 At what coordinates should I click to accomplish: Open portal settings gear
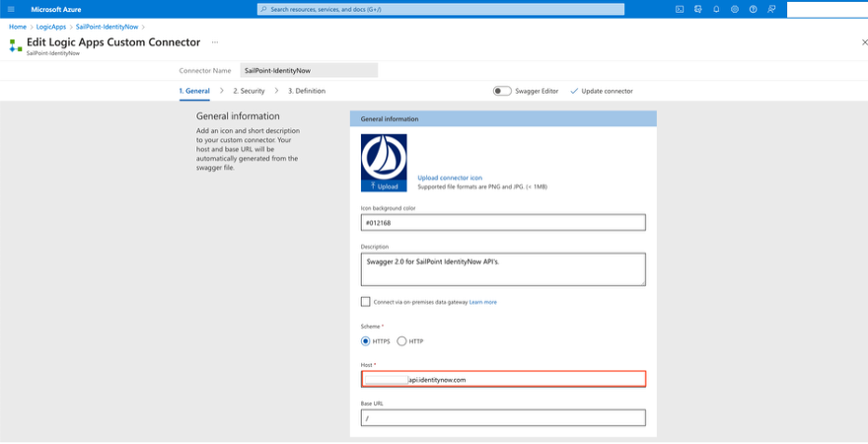735,10
